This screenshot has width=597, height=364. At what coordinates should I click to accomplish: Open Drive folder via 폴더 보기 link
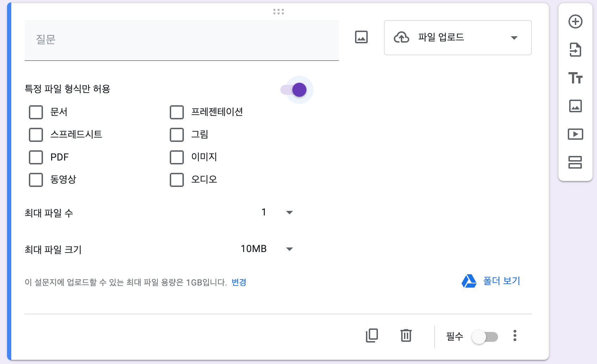[501, 281]
